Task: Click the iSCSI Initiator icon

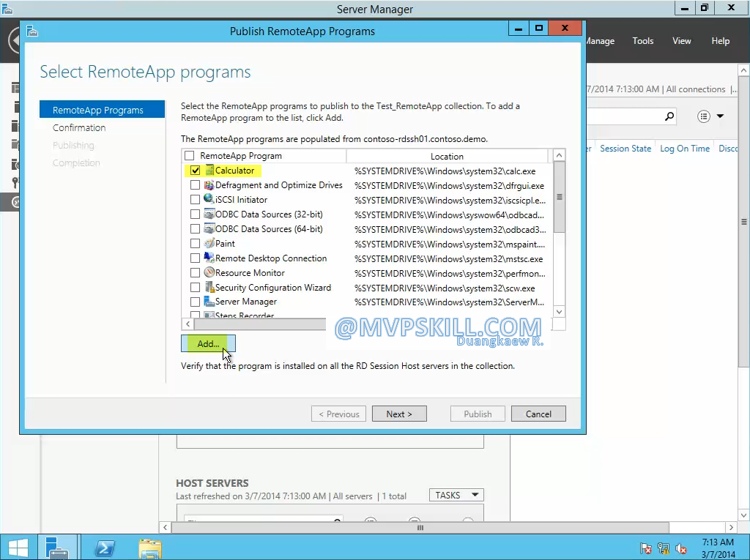Action: [x=209, y=200]
